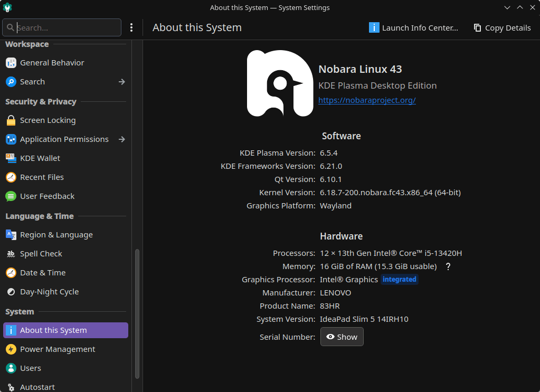Focus the Search input field
Image resolution: width=540 pixels, height=392 pixels.
(x=66, y=27)
